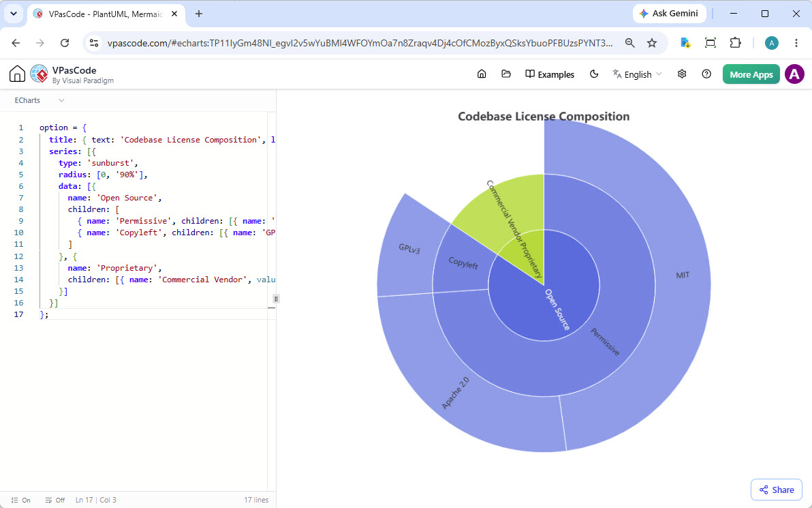Image resolution: width=812 pixels, height=508 pixels.
Task: Open the Examples menu
Action: (550, 74)
